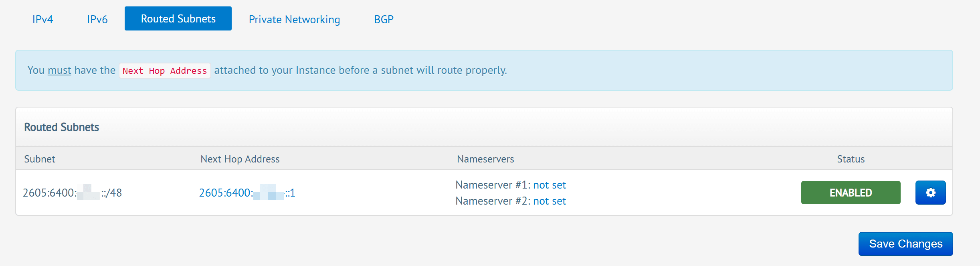Open the subnet settings gear icon
The height and width of the screenshot is (266, 980).
point(930,193)
